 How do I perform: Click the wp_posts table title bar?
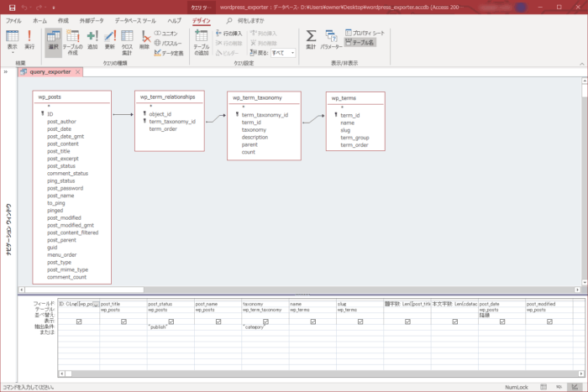pos(71,97)
